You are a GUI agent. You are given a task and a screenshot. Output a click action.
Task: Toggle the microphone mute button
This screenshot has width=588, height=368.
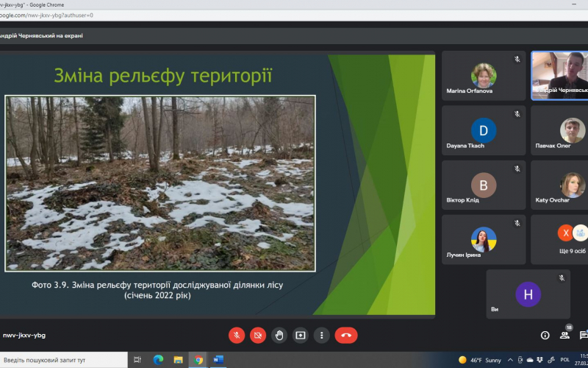tap(237, 336)
